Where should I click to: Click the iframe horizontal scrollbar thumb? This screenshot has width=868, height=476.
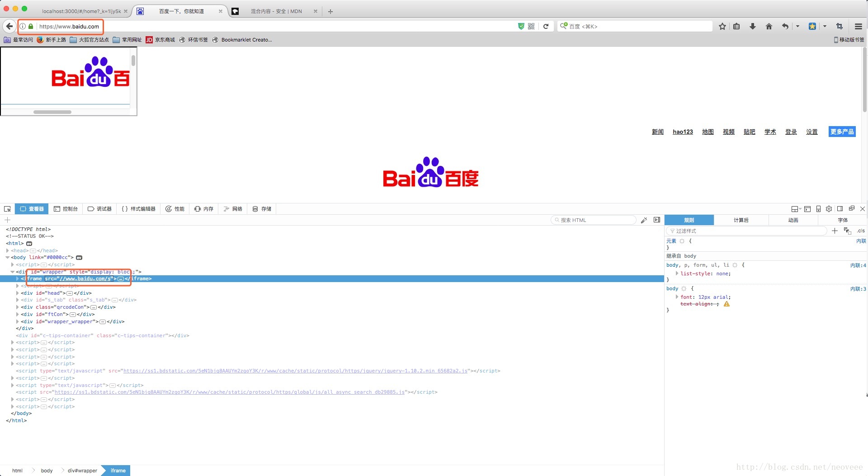coord(52,112)
